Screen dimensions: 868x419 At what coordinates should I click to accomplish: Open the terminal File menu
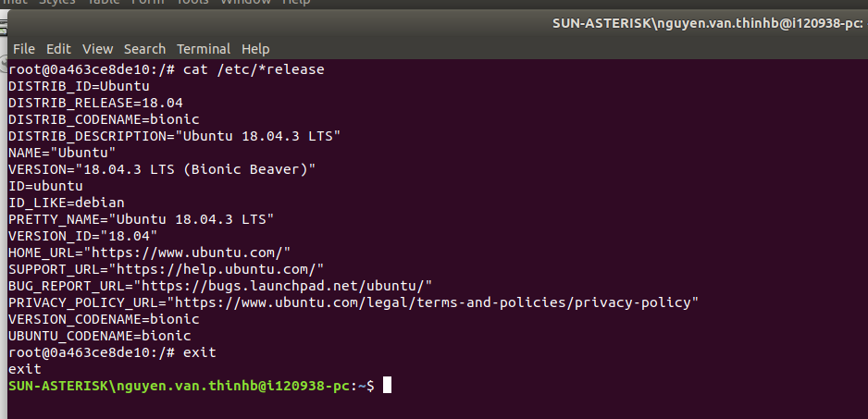pos(24,48)
